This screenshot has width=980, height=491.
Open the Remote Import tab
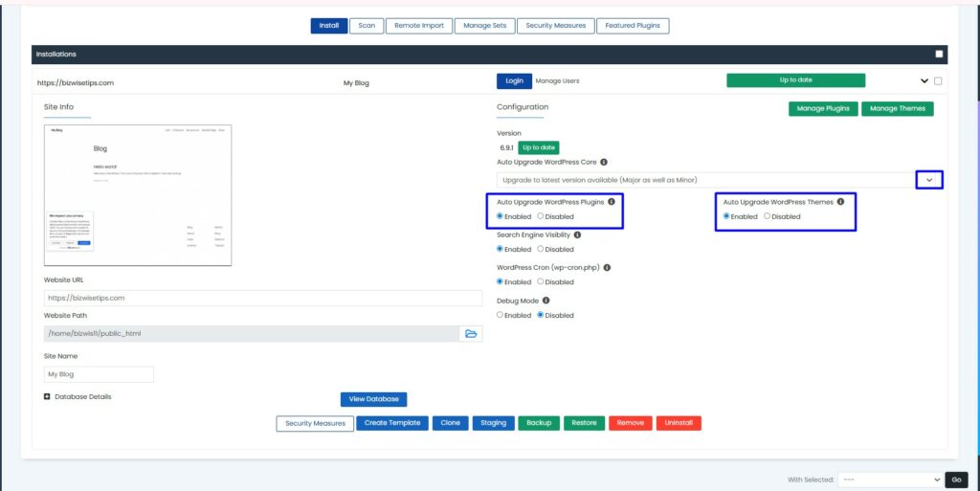tap(419, 26)
